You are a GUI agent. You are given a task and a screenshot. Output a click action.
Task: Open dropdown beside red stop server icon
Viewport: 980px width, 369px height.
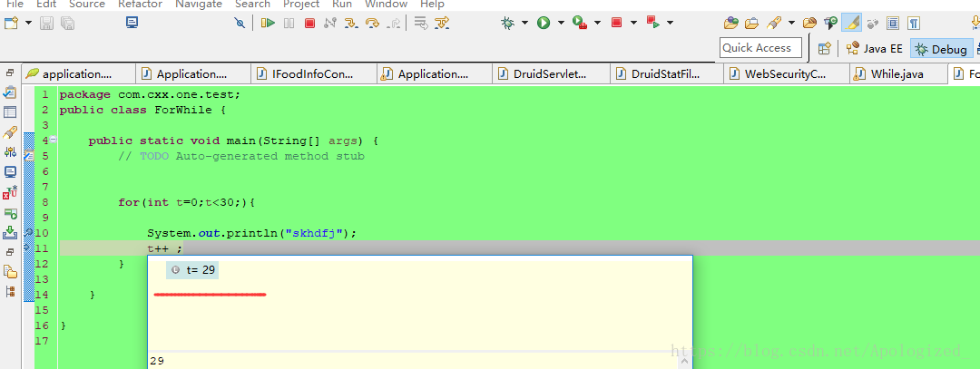coord(633,23)
